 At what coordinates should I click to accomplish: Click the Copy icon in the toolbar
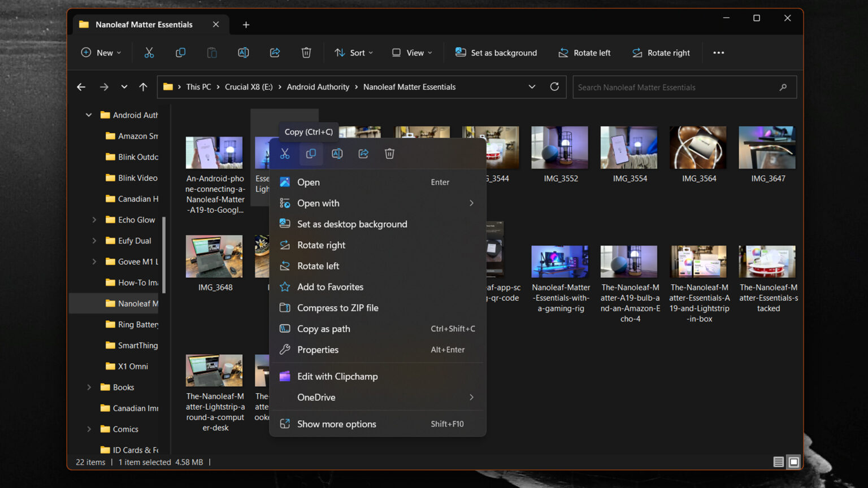[180, 53]
